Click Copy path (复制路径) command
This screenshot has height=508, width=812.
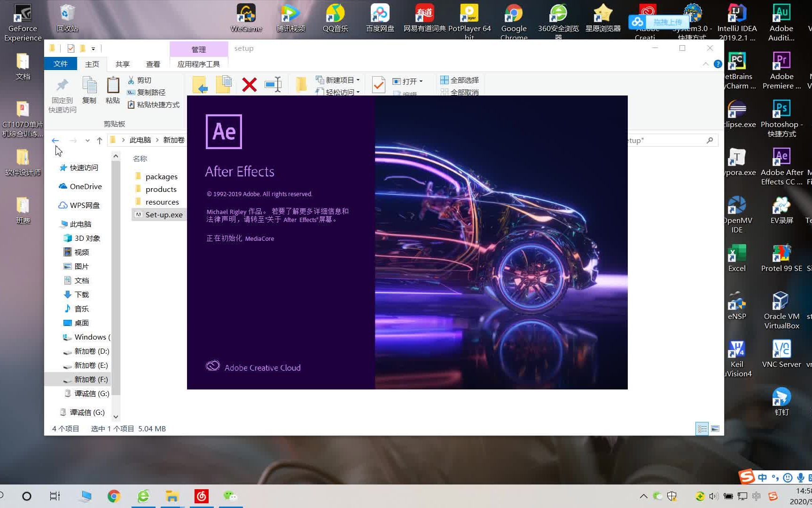[147, 92]
